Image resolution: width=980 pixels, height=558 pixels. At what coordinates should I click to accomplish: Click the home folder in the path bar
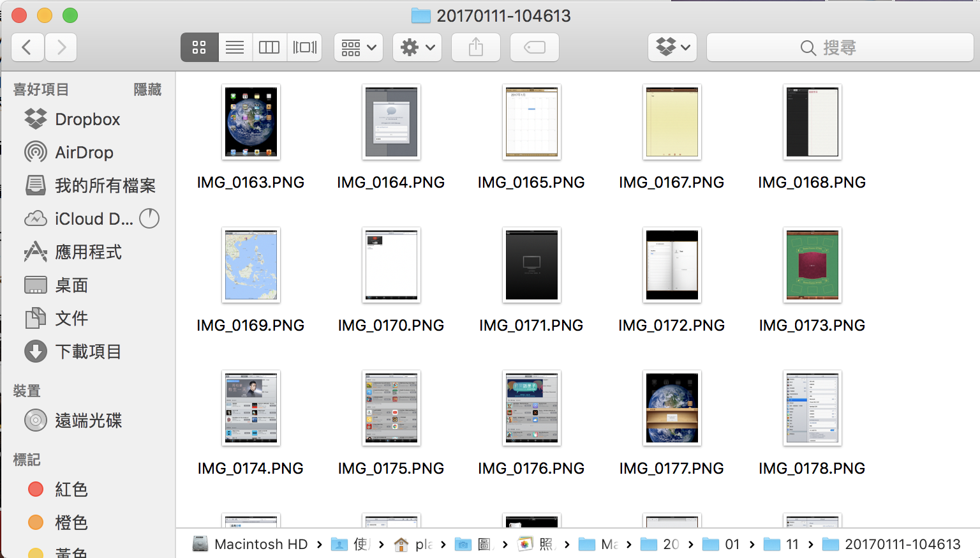pos(412,544)
